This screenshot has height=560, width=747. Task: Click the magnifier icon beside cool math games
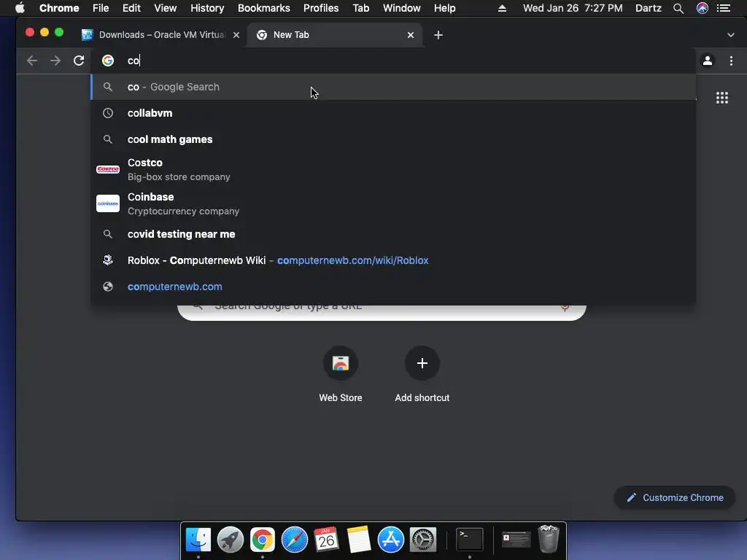click(x=108, y=139)
